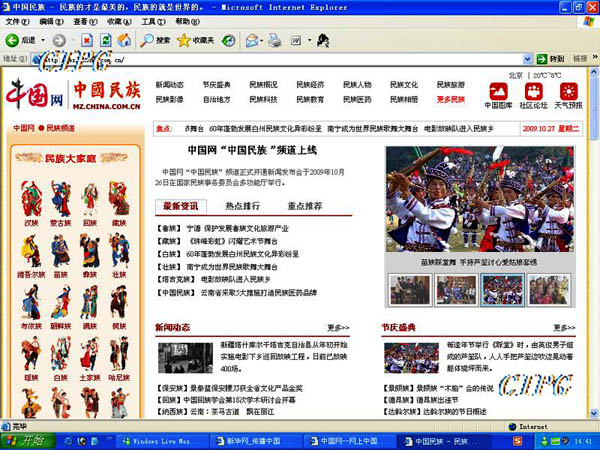Select the first slideshow thumbnail
600x450 pixels.
point(410,290)
